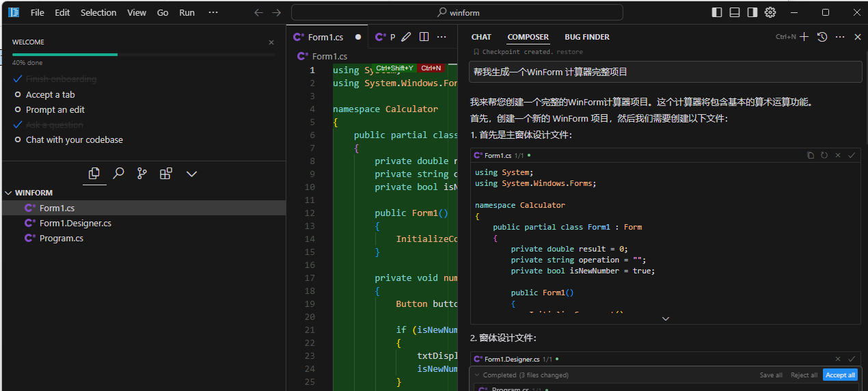
Task: Copy the Form1.cs code block
Action: pos(811,156)
